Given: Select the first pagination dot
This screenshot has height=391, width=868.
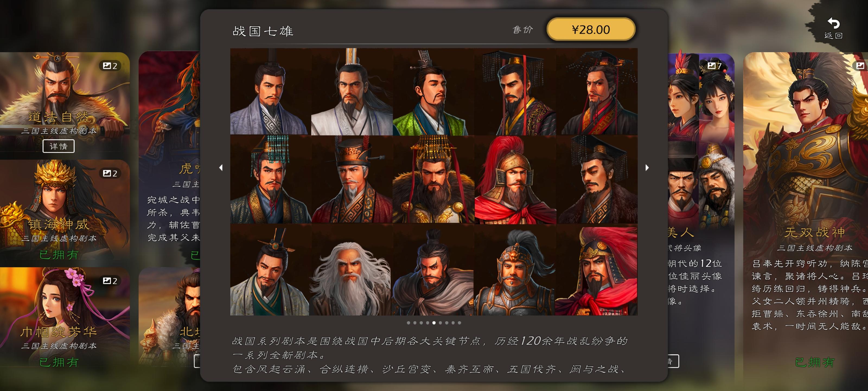Looking at the screenshot, I should [x=409, y=323].
